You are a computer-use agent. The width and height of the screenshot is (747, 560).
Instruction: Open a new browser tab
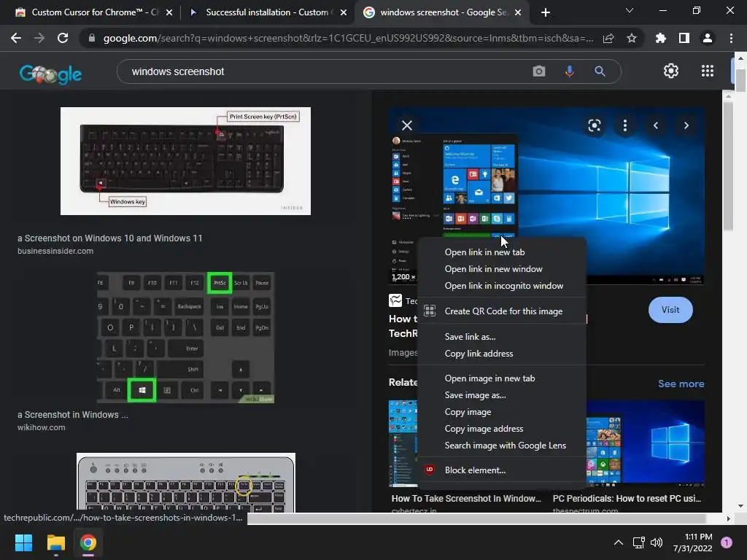tap(546, 12)
